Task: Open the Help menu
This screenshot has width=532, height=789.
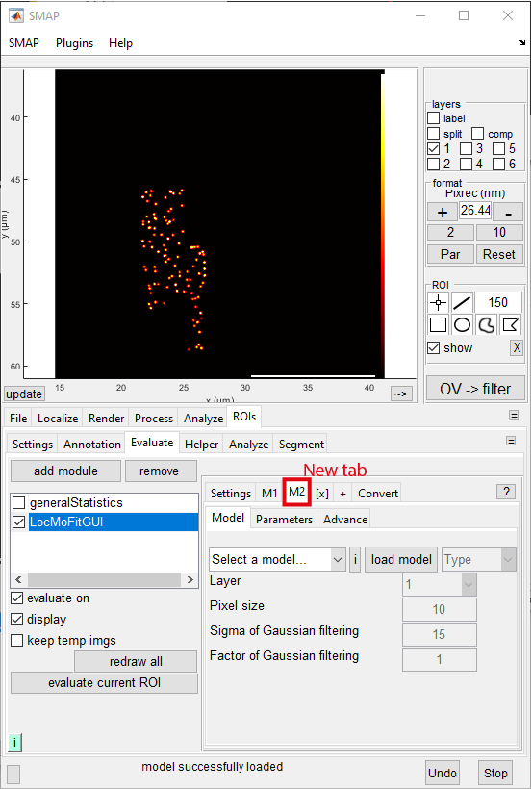Action: [120, 43]
